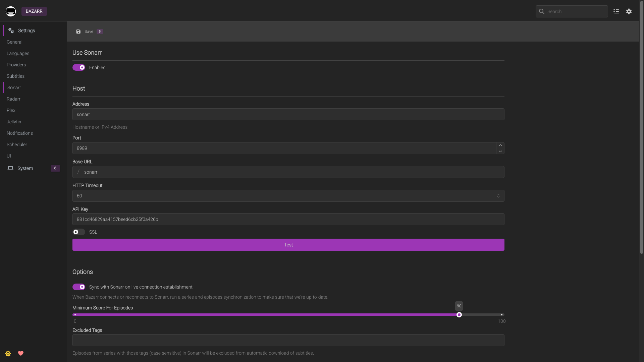This screenshot has height=362, width=644.
Task: Open Providers settings page
Action: pyautogui.click(x=16, y=65)
